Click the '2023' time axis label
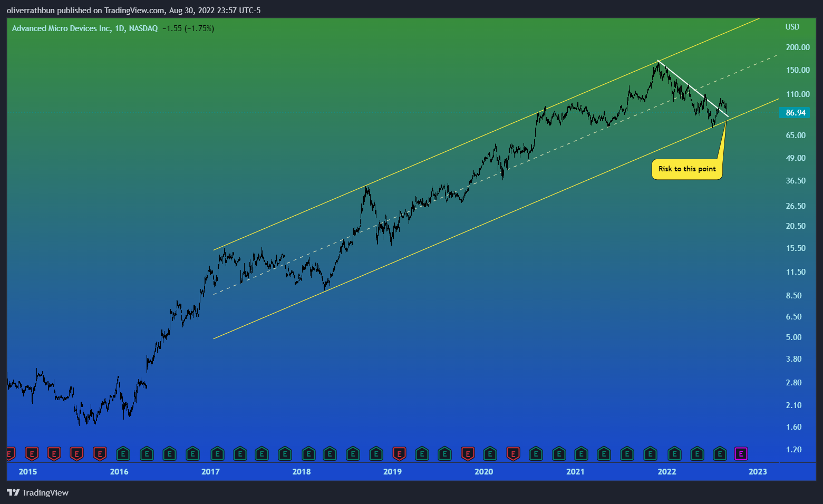This screenshot has height=504, width=823. (758, 472)
